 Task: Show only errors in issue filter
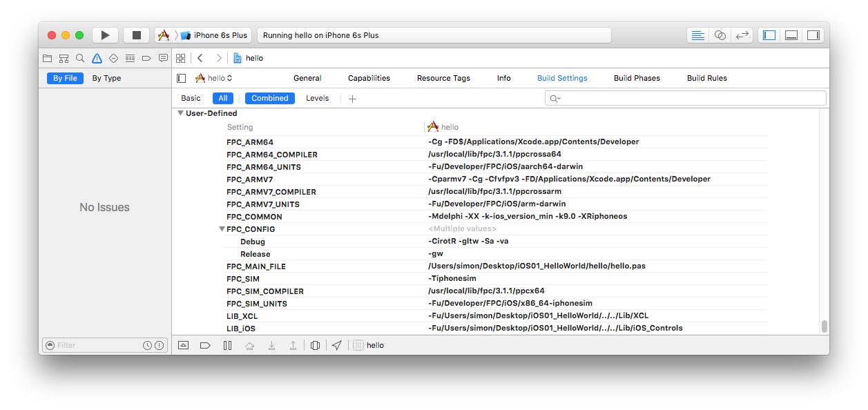(159, 345)
